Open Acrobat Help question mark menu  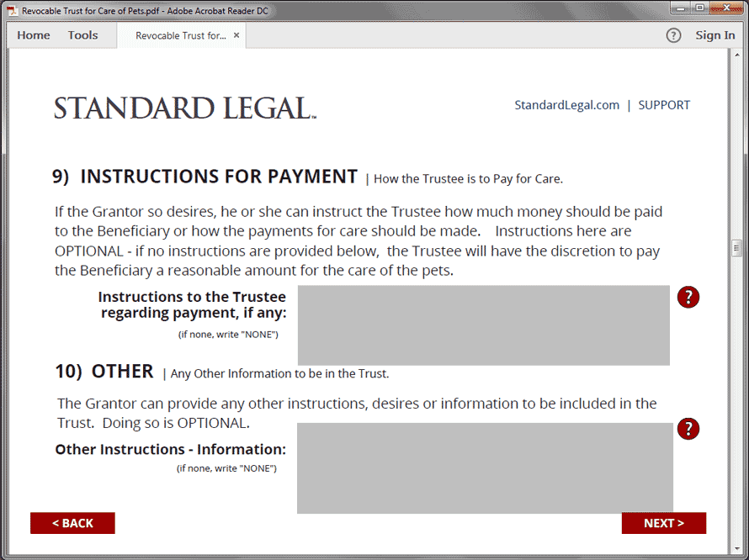point(673,35)
